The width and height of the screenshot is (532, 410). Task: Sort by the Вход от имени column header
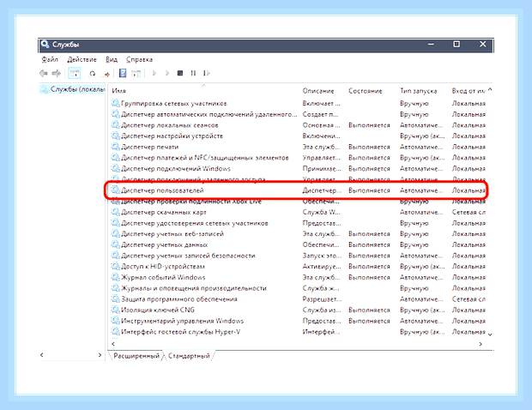coord(469,91)
